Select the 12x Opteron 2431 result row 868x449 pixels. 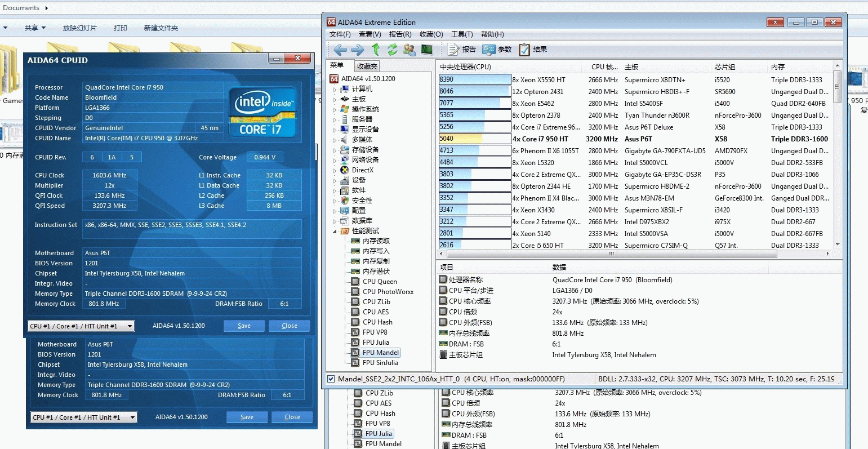pyautogui.click(x=538, y=91)
